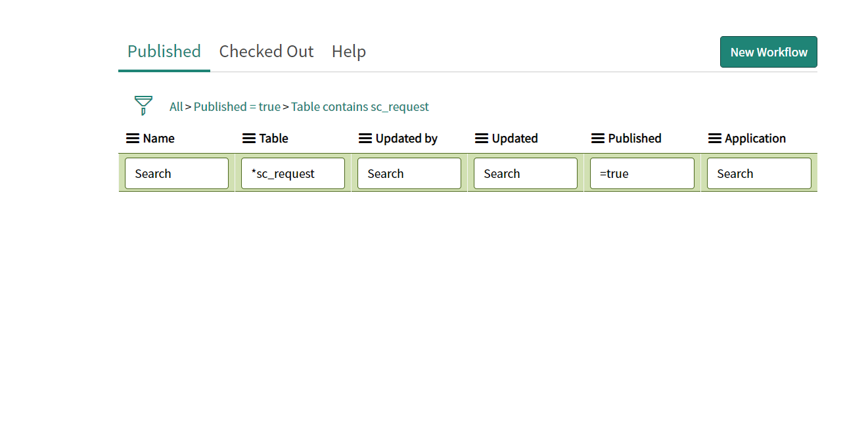868x432 pixels.
Task: Focus the Table filter field with *sc_request
Action: [x=293, y=173]
